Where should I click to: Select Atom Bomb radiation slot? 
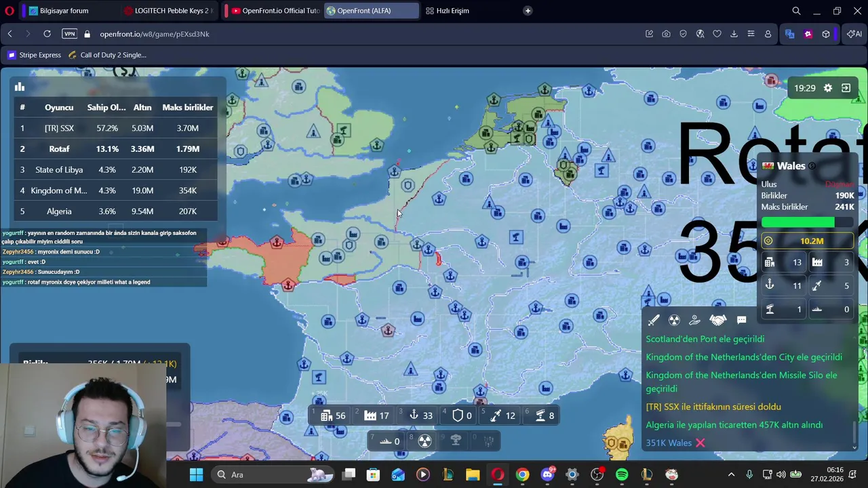(425, 441)
